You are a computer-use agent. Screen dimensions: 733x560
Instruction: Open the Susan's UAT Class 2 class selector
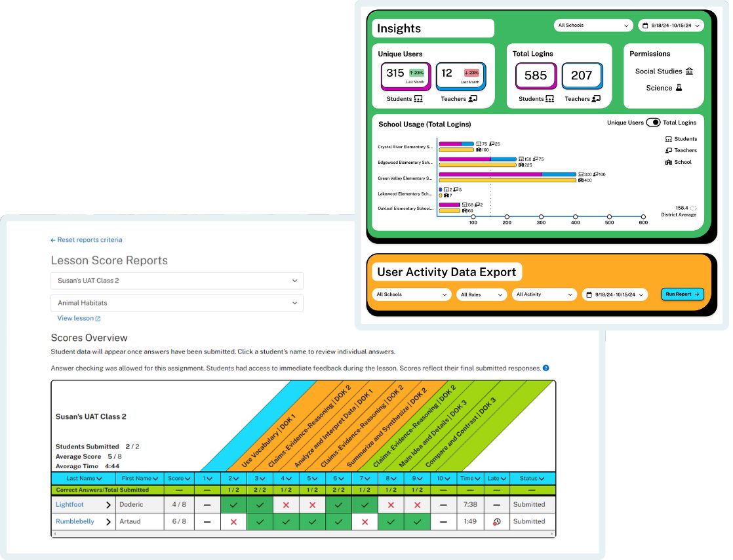[x=177, y=280]
